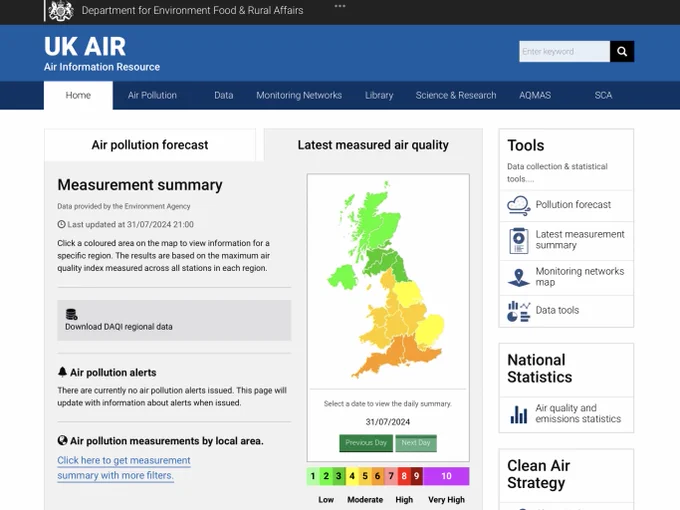Screen dimensions: 680x510
Task: Click the Latest measurement summary clipboard icon
Action: coord(519,240)
